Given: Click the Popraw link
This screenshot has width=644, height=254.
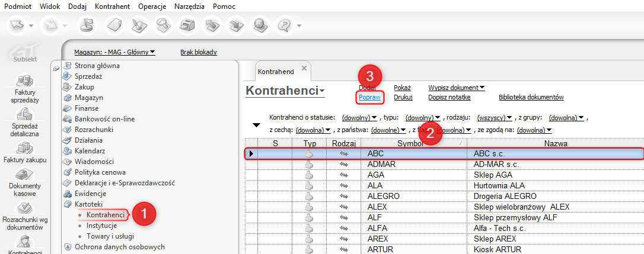Looking at the screenshot, I should pyautogui.click(x=369, y=97).
